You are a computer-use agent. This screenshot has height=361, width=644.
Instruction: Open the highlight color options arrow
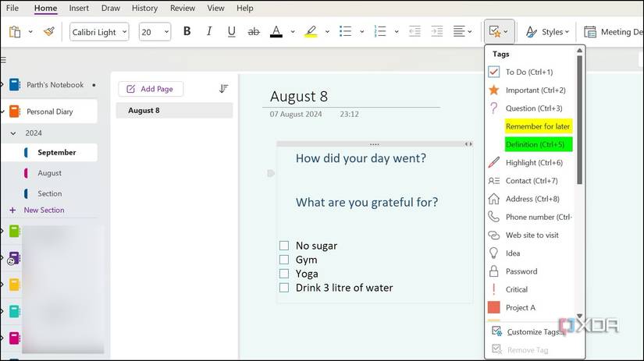327,32
